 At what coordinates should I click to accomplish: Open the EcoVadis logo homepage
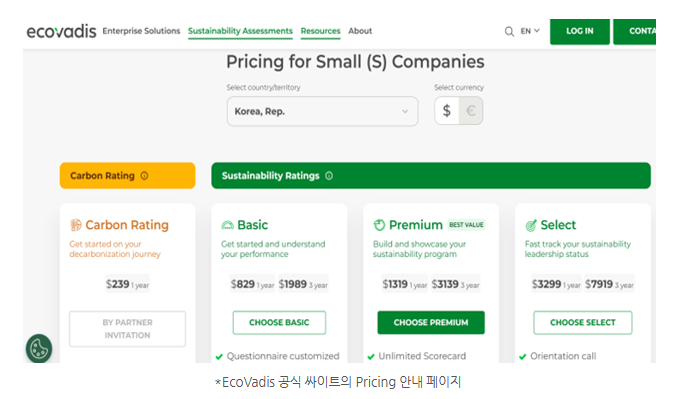pos(61,31)
